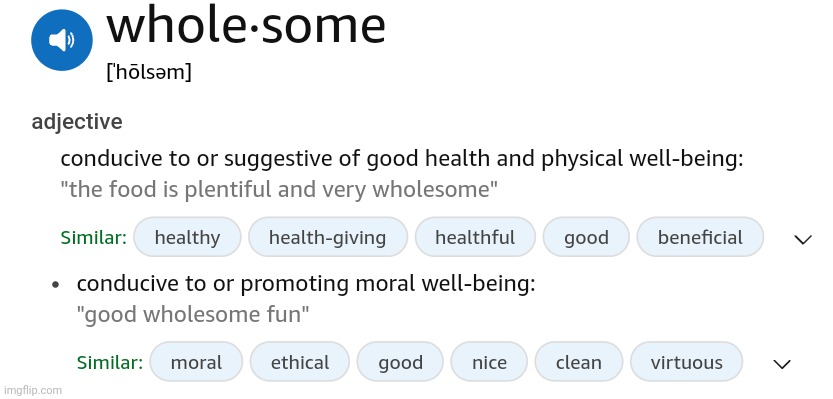Open the "beneficial" synonym chip
Image resolution: width=833 pixels, height=399 pixels.
tap(700, 237)
